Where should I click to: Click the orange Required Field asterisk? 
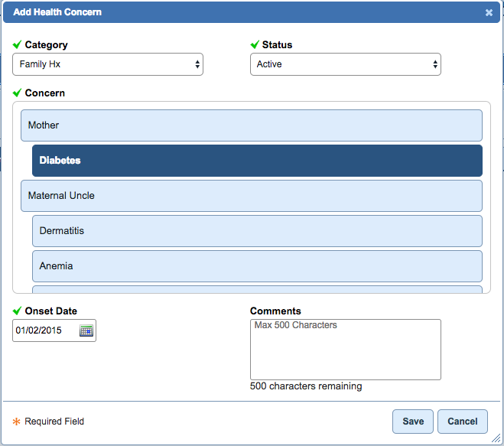pyautogui.click(x=16, y=422)
